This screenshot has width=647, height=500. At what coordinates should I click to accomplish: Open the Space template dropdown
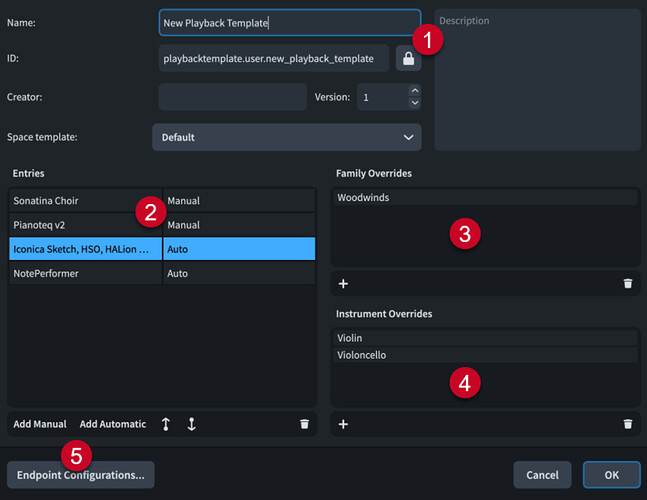[x=287, y=137]
